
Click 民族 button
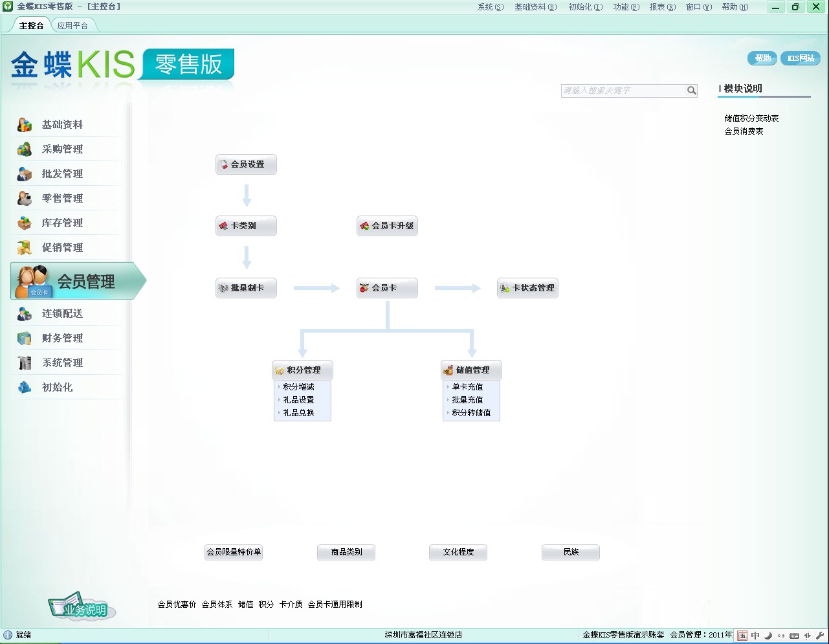[x=571, y=552]
